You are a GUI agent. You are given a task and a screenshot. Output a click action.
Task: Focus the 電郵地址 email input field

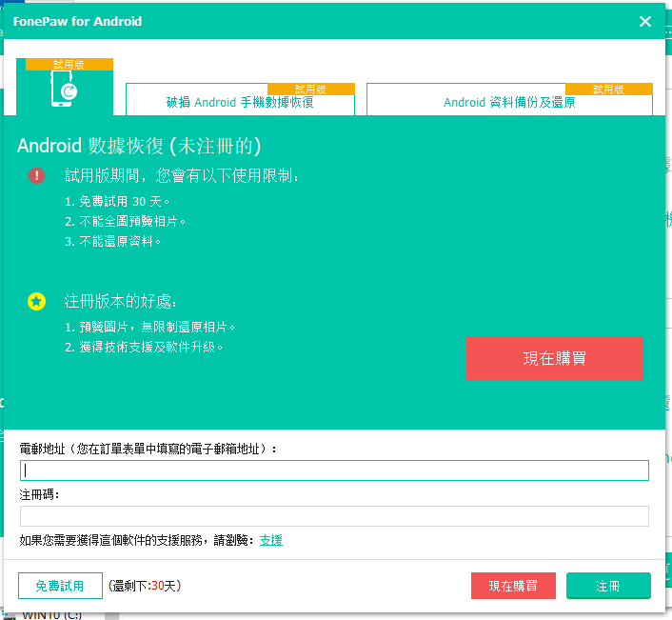(334, 470)
